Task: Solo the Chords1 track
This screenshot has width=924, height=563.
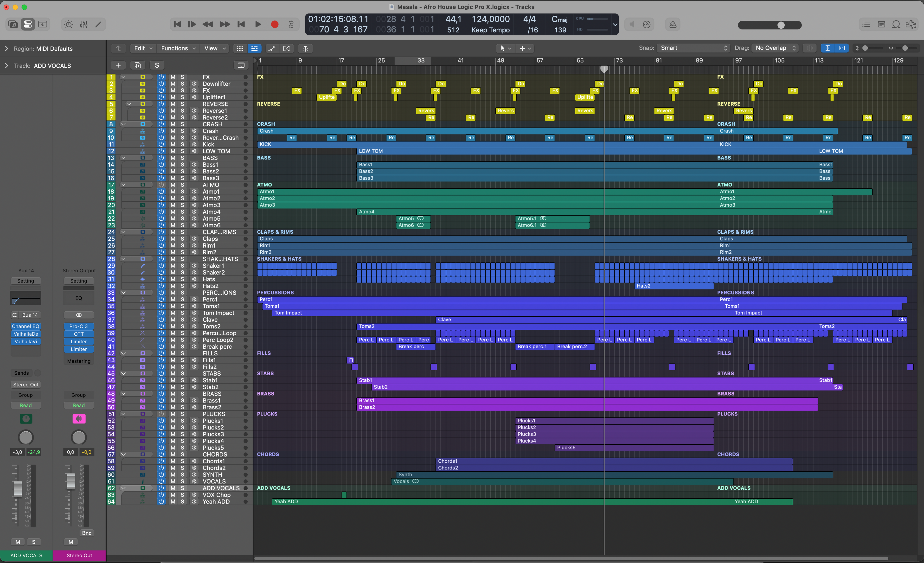Action: [183, 461]
